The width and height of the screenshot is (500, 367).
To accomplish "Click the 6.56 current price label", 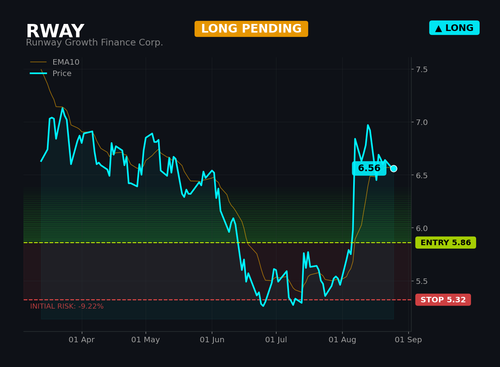I will click(x=369, y=168).
